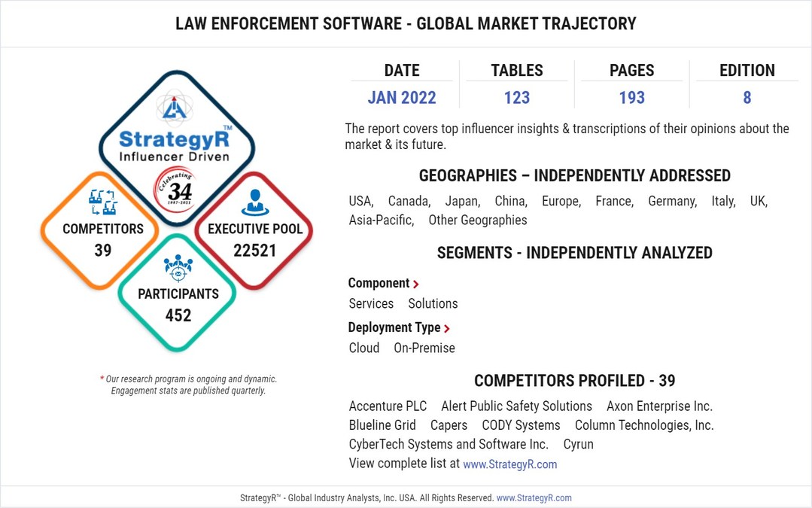This screenshot has height=508, width=812.
Task: Select Other Geographies entry
Action: pos(477,221)
